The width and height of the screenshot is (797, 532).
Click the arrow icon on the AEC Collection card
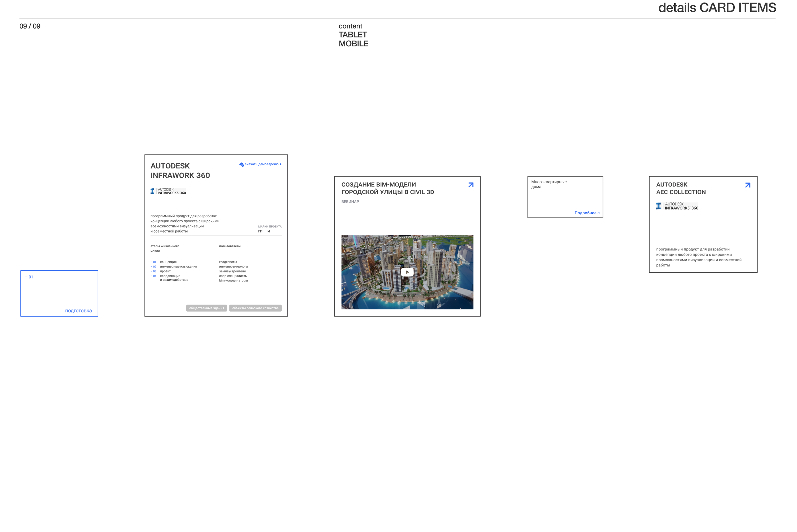pos(747,185)
